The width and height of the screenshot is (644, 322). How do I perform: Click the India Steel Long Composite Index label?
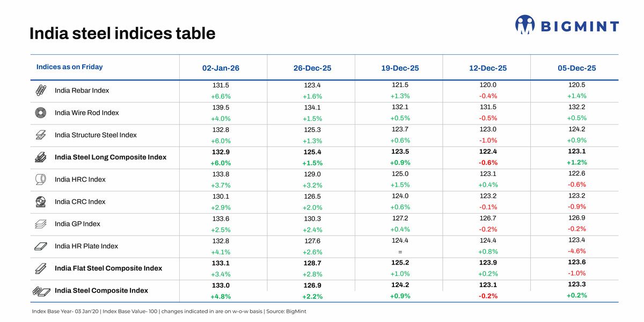coord(111,157)
